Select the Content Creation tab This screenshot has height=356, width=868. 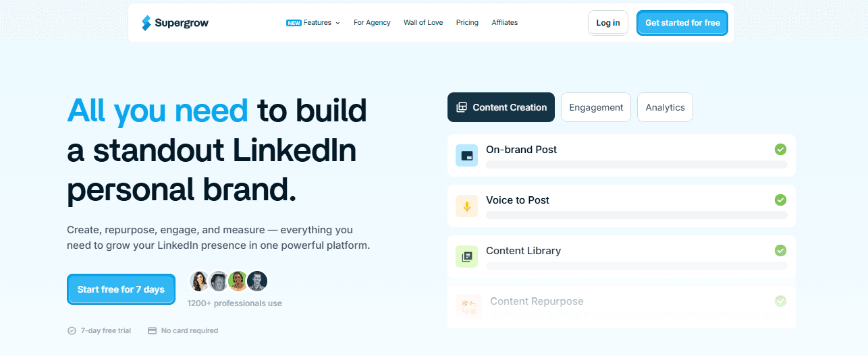click(x=501, y=107)
